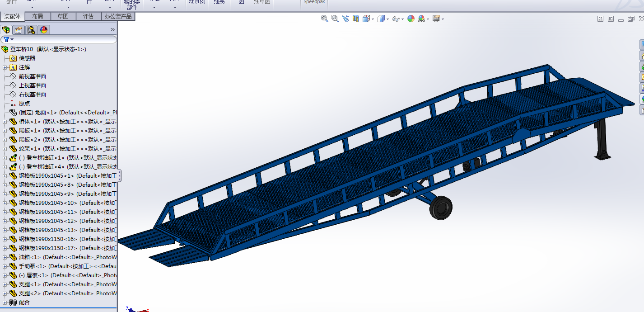The height and width of the screenshot is (312, 644).
Task: Open the Hide/Show Items dropdown arrow
Action: click(403, 19)
